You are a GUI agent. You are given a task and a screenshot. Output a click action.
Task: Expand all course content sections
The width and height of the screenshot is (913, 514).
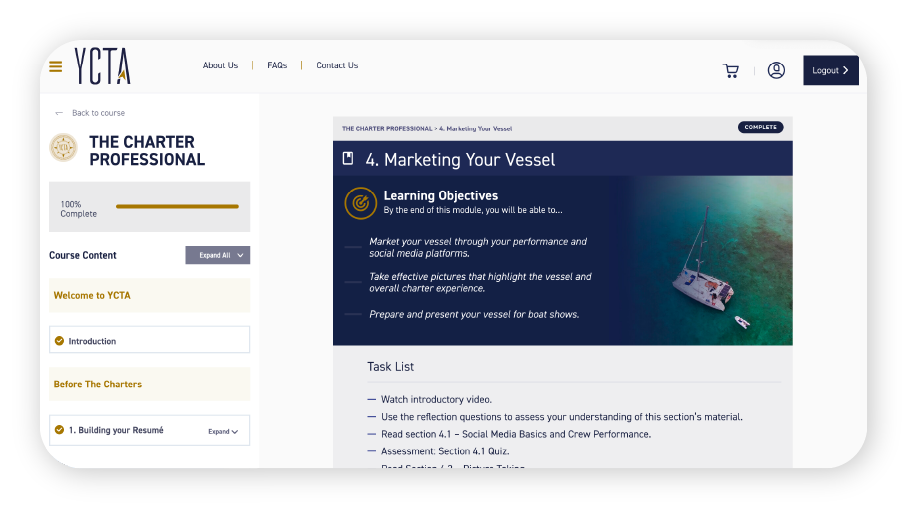pyautogui.click(x=218, y=255)
